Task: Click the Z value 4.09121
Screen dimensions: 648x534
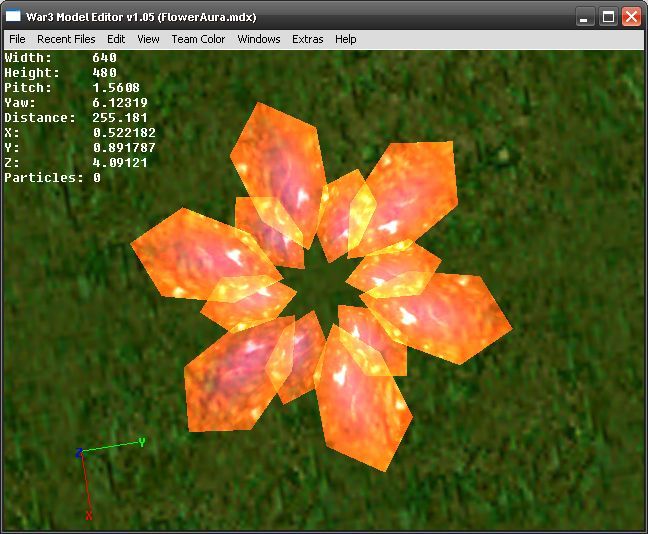Action: click(120, 162)
